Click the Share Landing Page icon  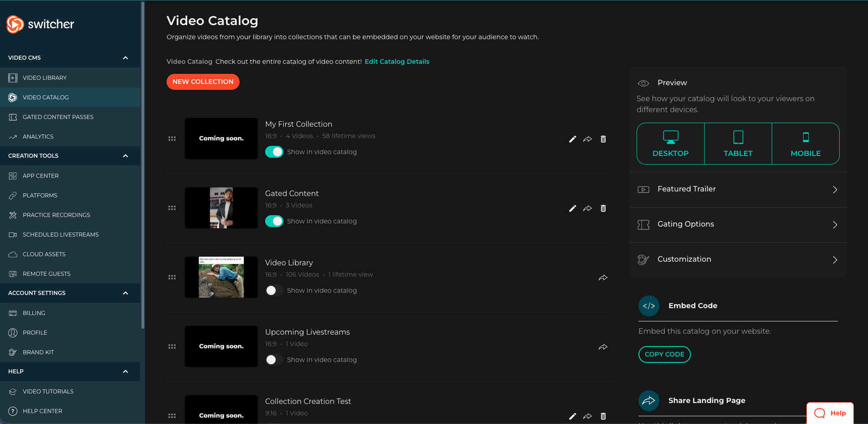(x=649, y=401)
